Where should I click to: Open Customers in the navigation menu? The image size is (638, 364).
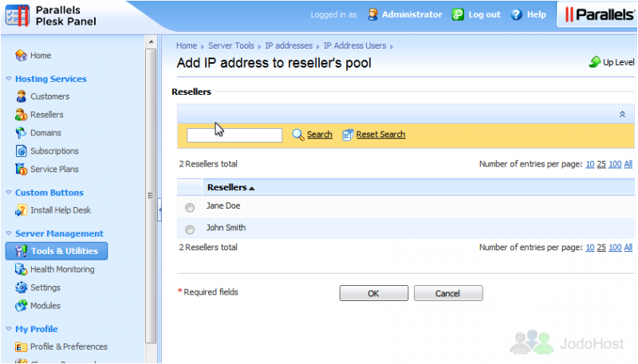tap(50, 96)
